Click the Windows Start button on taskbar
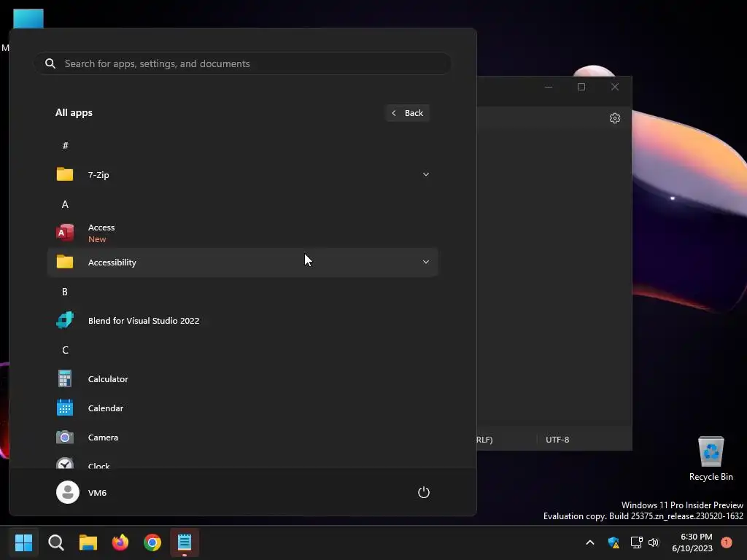The width and height of the screenshot is (747, 560). 24,542
